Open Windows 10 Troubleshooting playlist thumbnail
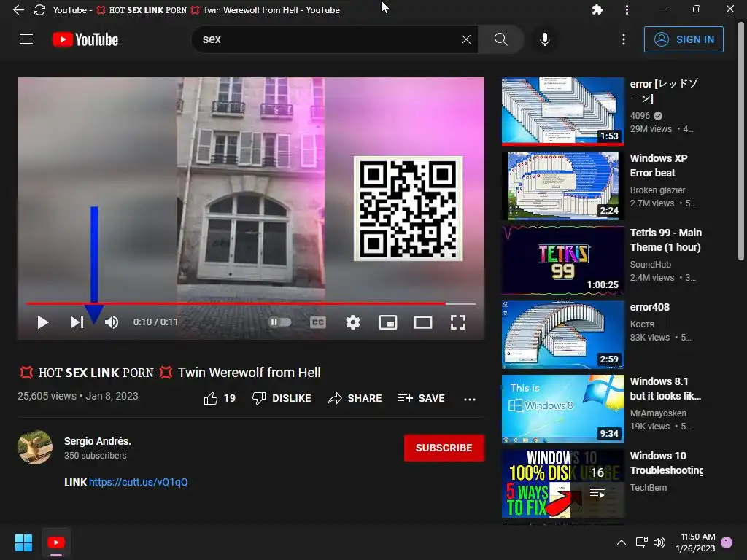The width and height of the screenshot is (747, 560). point(562,483)
